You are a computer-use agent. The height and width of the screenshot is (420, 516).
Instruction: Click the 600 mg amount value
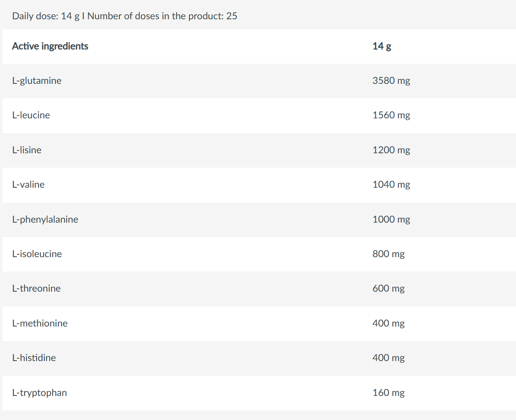point(388,288)
